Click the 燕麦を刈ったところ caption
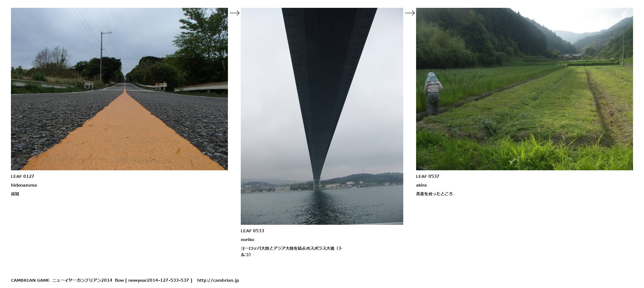The width and height of the screenshot is (644, 288). click(x=434, y=194)
